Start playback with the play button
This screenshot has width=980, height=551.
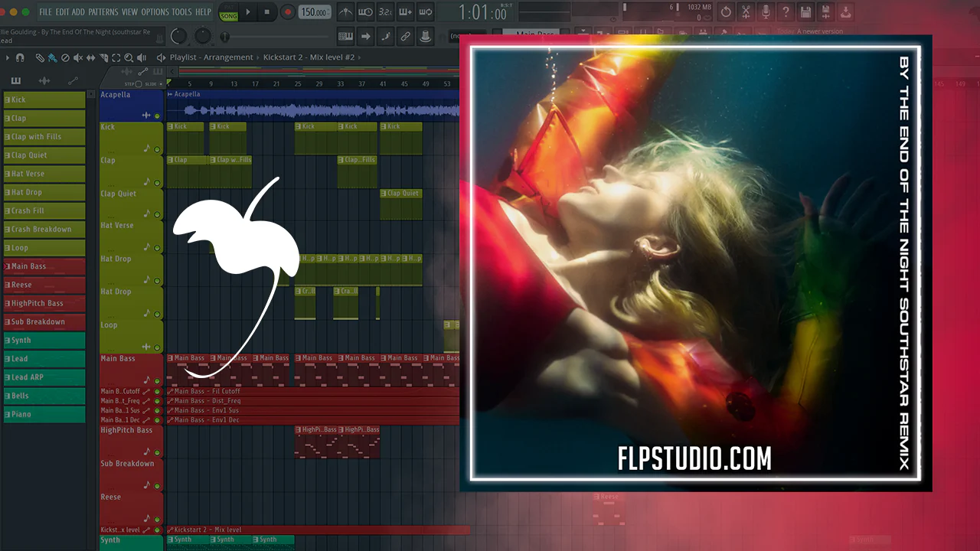pyautogui.click(x=248, y=12)
